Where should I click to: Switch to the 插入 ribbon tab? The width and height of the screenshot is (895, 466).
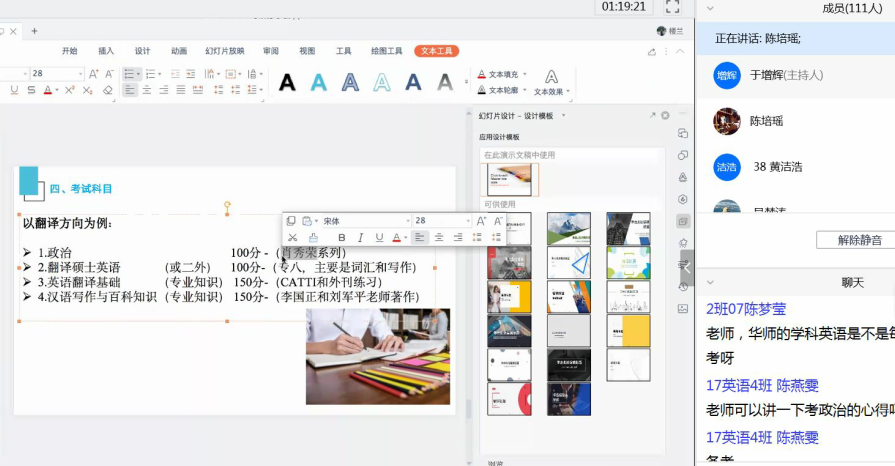pos(106,51)
